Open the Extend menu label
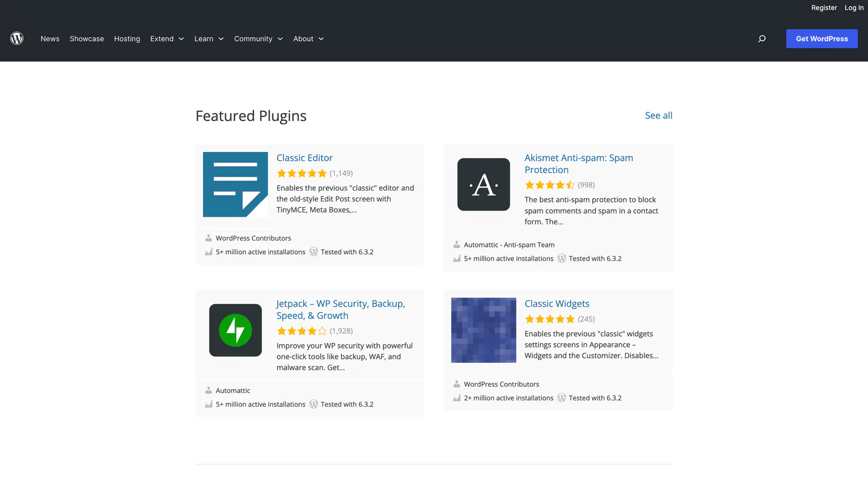 (162, 39)
